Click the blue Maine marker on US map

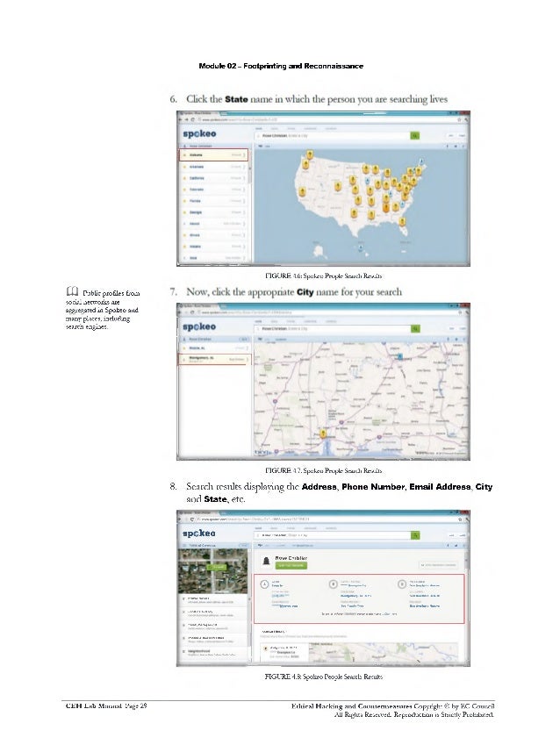[421, 161]
